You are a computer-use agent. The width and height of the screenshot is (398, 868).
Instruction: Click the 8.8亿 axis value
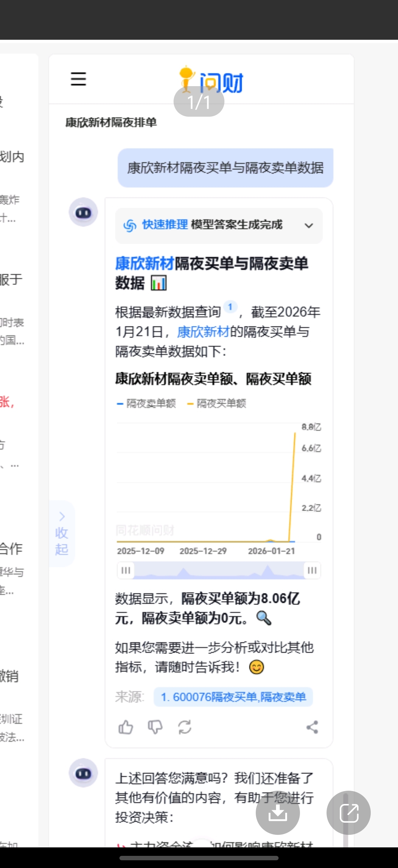click(x=311, y=427)
